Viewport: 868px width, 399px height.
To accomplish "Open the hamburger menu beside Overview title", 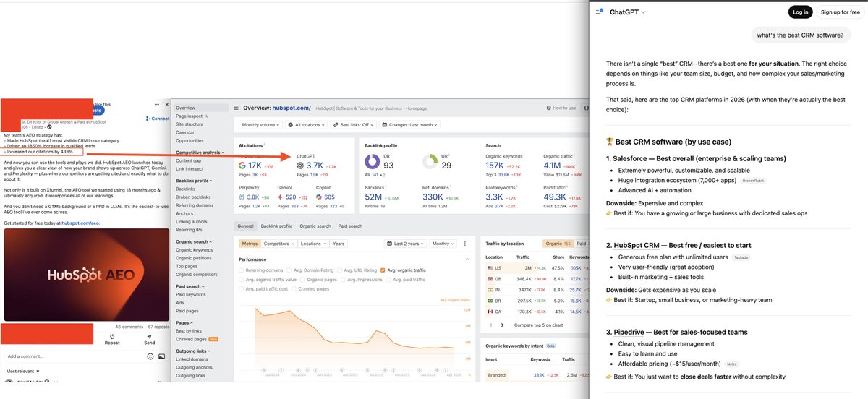I will pos(237,108).
